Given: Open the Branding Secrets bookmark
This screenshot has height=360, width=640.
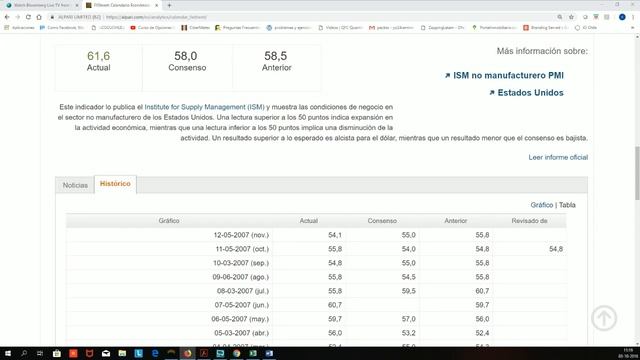Looking at the screenshot, I should [x=546, y=28].
